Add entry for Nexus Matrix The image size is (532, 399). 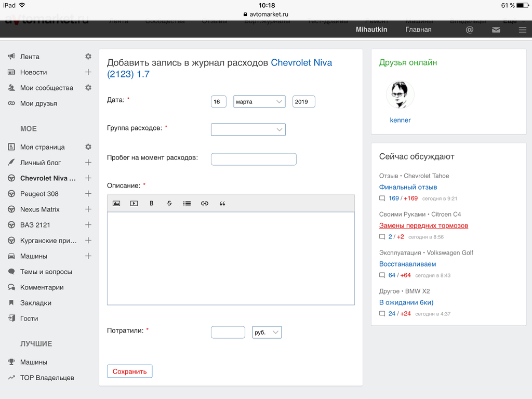tap(88, 209)
